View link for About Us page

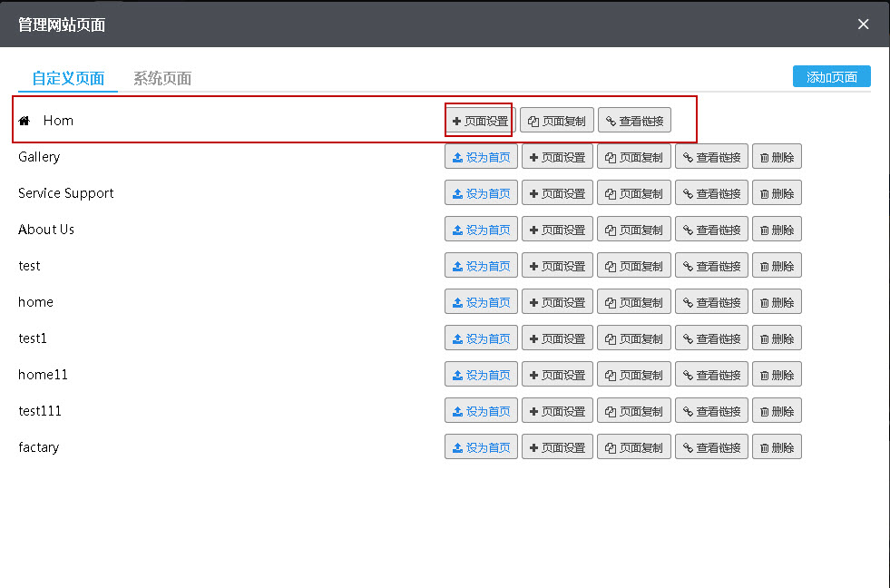click(711, 230)
